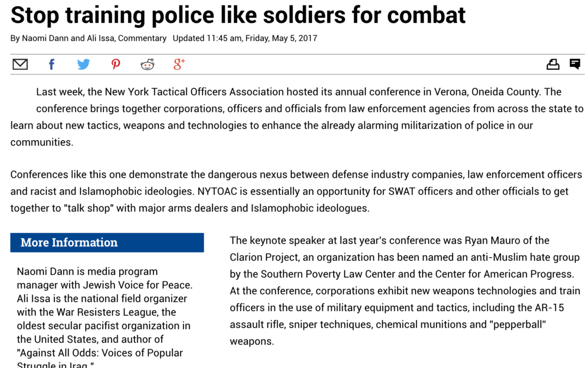
Task: Share the article on Reddit
Action: [x=148, y=64]
